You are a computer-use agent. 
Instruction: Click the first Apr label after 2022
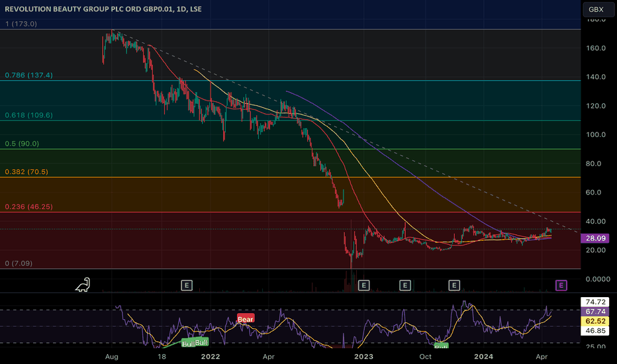tap(269, 357)
